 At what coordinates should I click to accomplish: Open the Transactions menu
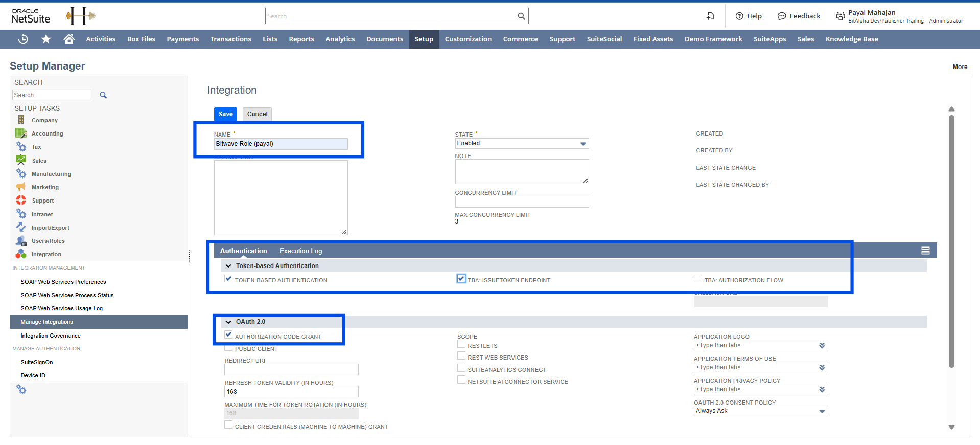[231, 39]
